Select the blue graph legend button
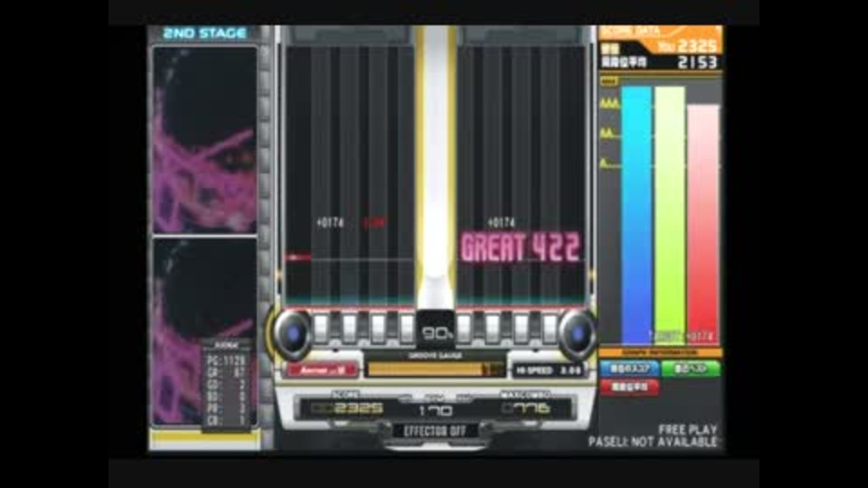The width and height of the screenshot is (868, 488). point(629,368)
